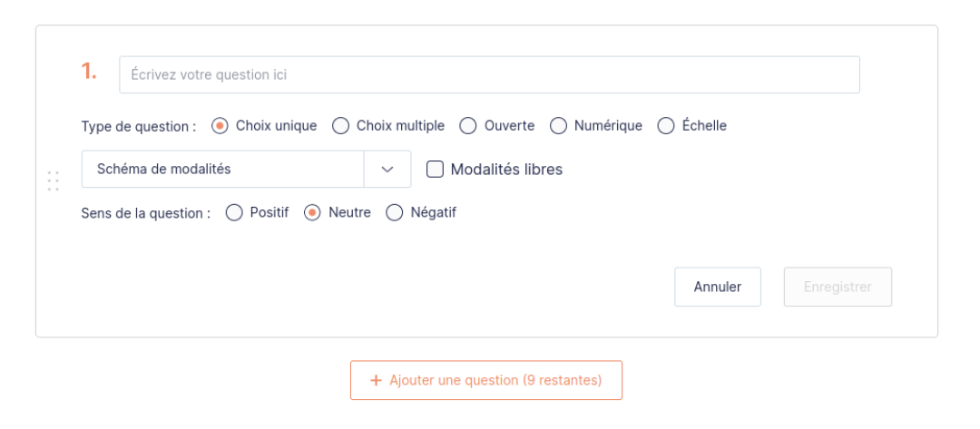Select the Choix unique question type

pos(220,126)
